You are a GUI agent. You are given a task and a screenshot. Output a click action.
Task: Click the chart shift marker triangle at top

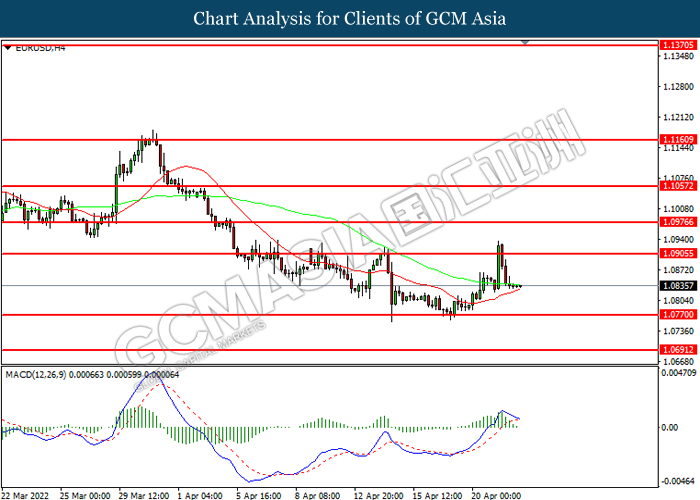coord(525,42)
